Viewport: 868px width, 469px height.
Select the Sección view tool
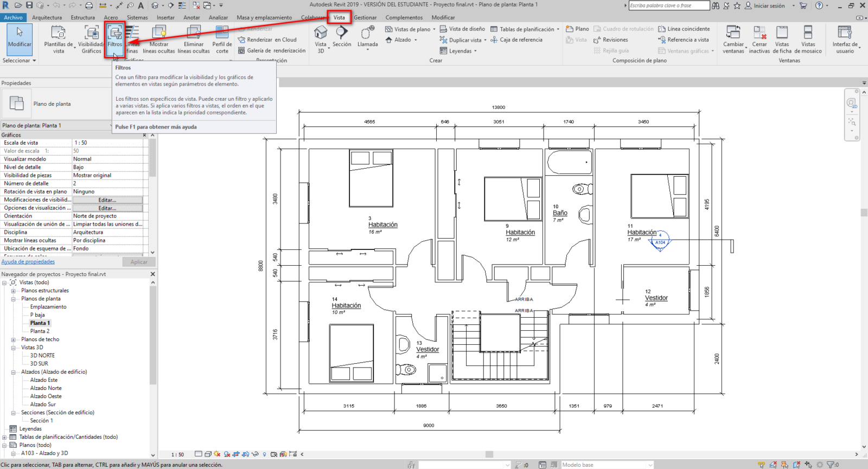(342, 37)
